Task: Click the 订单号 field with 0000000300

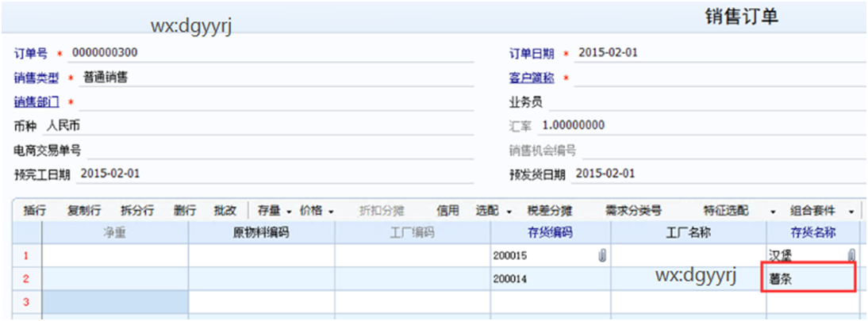Action: tap(271, 53)
